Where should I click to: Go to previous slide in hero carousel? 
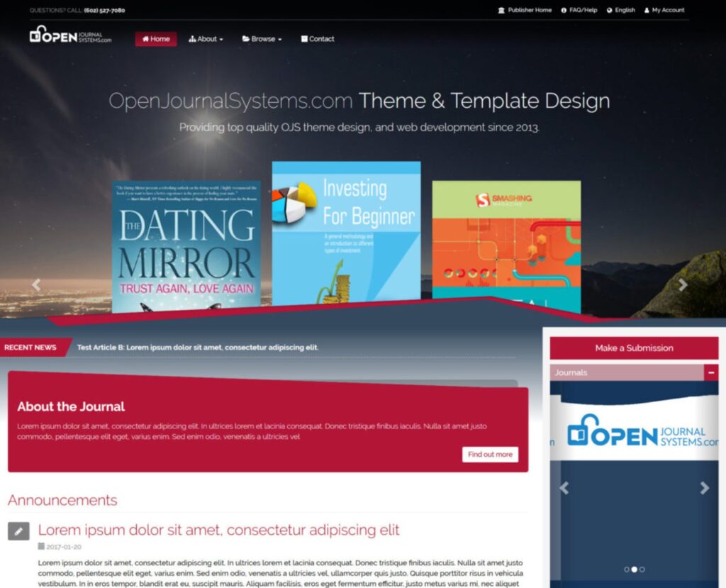pos(36,285)
